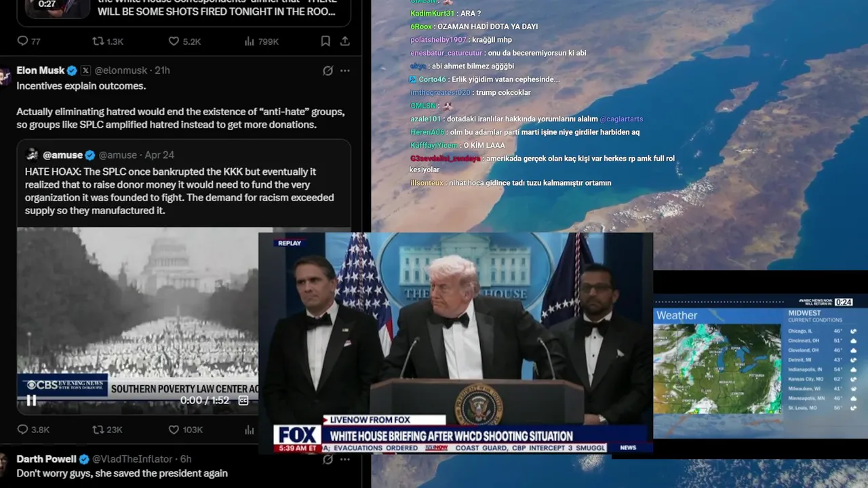The height and width of the screenshot is (488, 868).
Task: Click the 0:00 / 1:52 video timestamp
Action: coord(205,401)
